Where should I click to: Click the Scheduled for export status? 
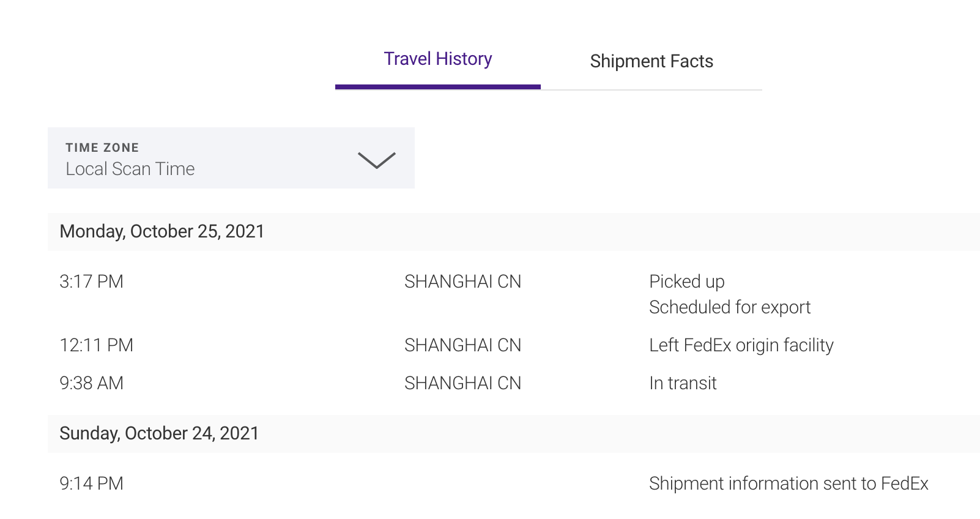pos(729,307)
